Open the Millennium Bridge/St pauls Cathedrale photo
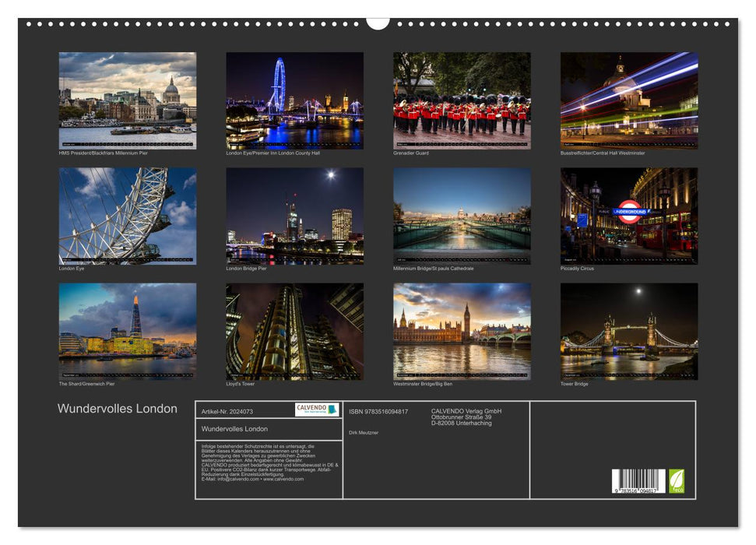This screenshot has width=756, height=545. [462, 214]
